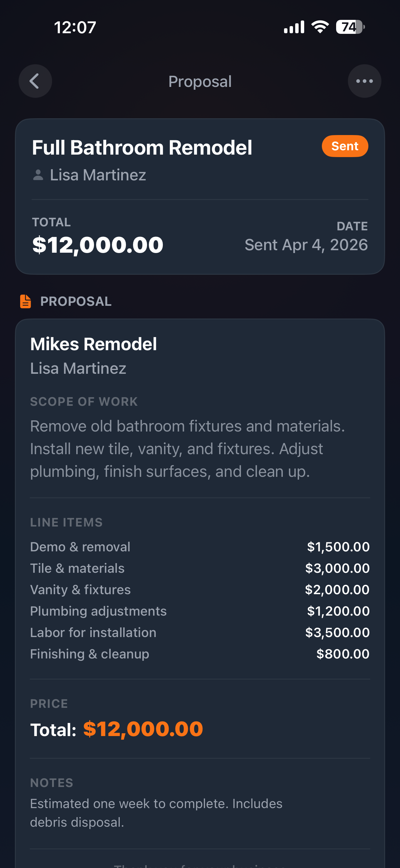Screen dimensions: 400x868
Task: Tap the $12,000.00 total in header card
Action: [x=98, y=245]
